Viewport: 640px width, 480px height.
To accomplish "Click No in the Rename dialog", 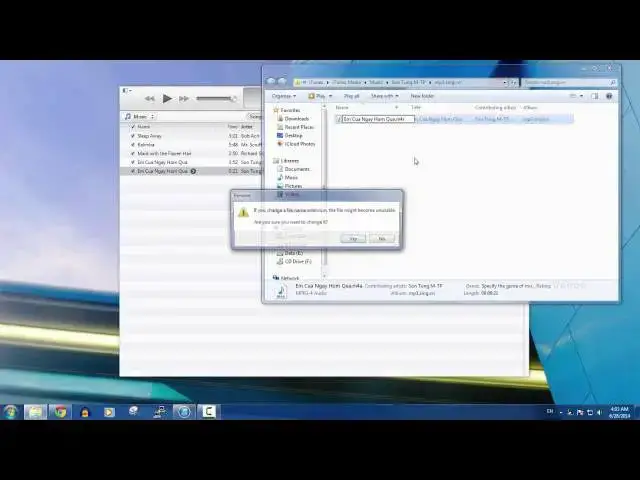I will pyautogui.click(x=382, y=238).
